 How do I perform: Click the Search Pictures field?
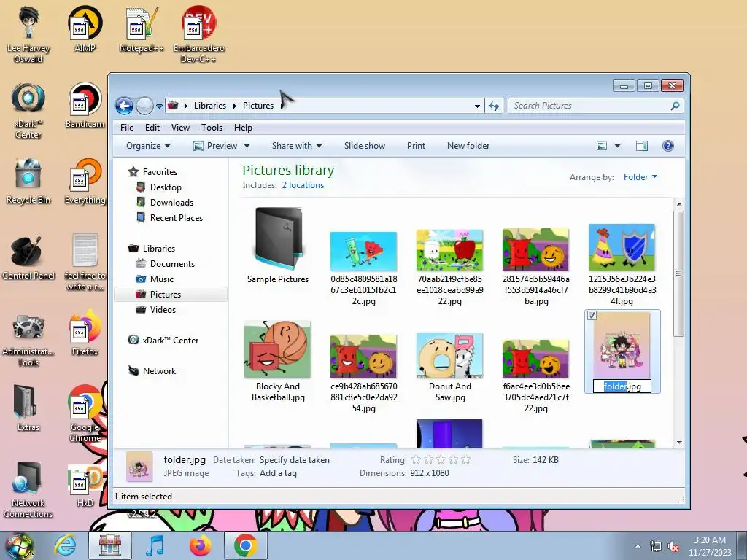click(595, 106)
